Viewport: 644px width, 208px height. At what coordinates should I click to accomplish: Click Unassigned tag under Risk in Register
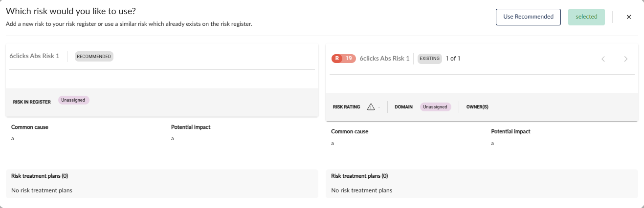point(74,100)
